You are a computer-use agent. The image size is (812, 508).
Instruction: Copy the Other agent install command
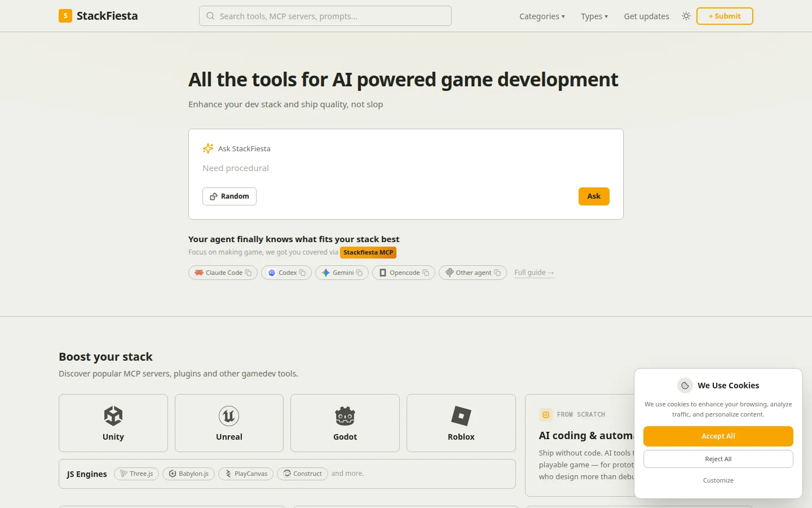coord(497,273)
